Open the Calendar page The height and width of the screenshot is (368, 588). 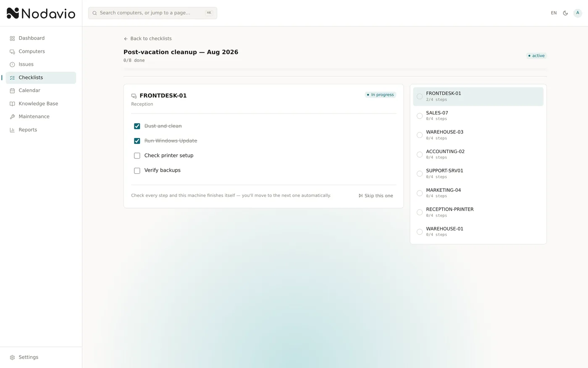pyautogui.click(x=41, y=90)
